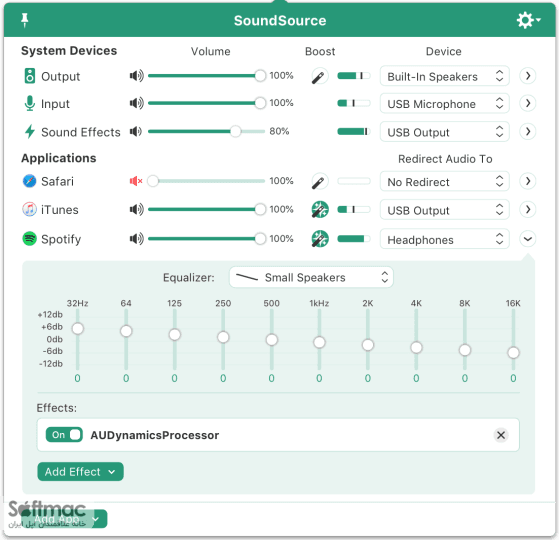This screenshot has width=559, height=540.
Task: Click the iTunes app icon
Action: click(30, 209)
